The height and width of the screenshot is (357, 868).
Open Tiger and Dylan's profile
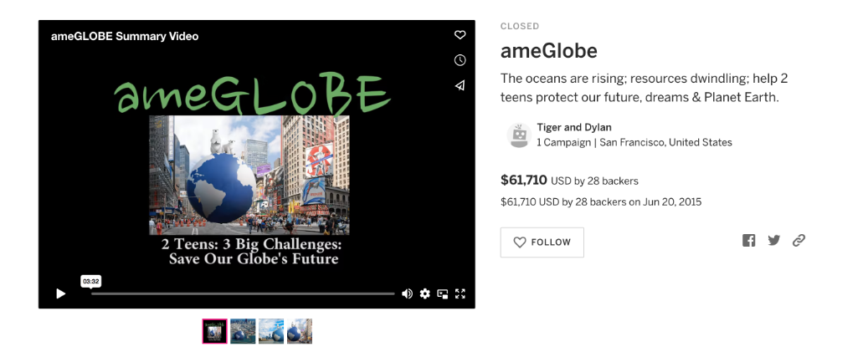[x=574, y=128]
